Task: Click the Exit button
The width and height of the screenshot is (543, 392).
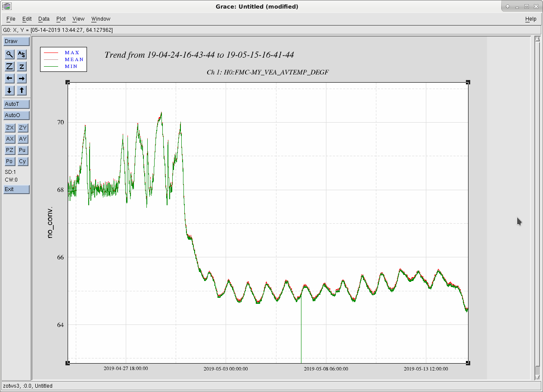Action: 17,189
